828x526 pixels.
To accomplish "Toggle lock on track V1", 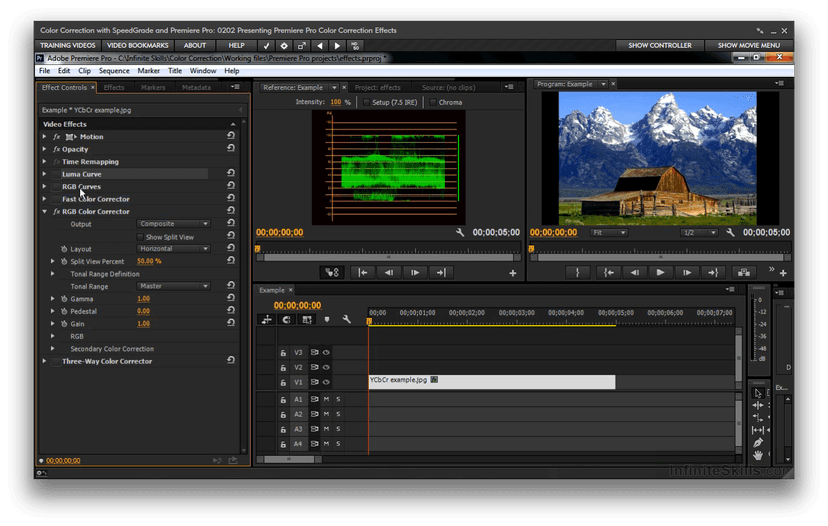I will [284, 382].
